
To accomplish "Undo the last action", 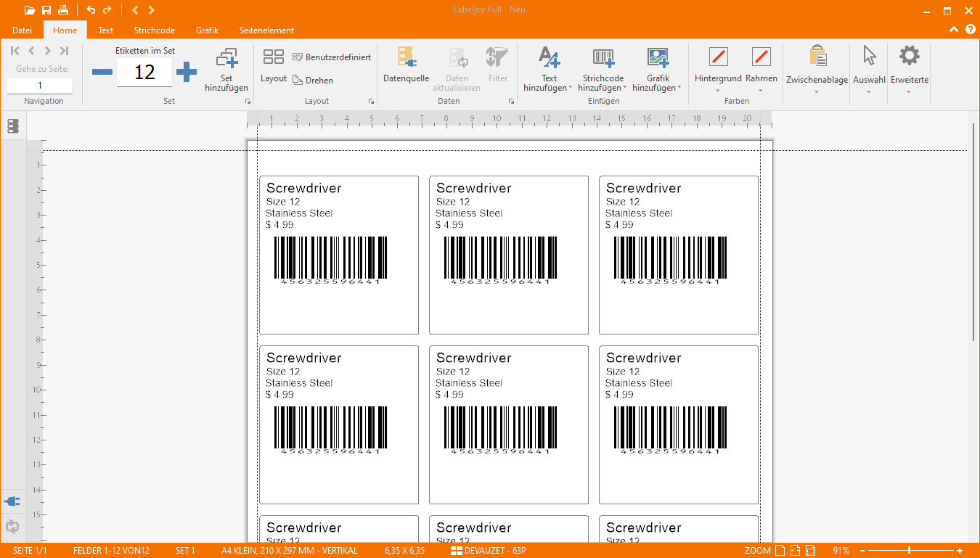I will point(91,10).
